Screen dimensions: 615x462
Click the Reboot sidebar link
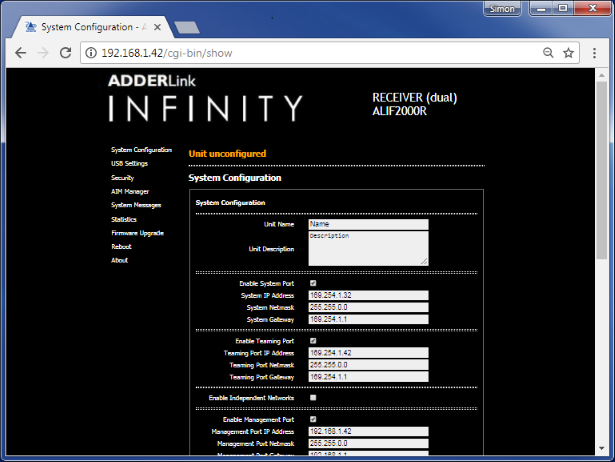121,247
